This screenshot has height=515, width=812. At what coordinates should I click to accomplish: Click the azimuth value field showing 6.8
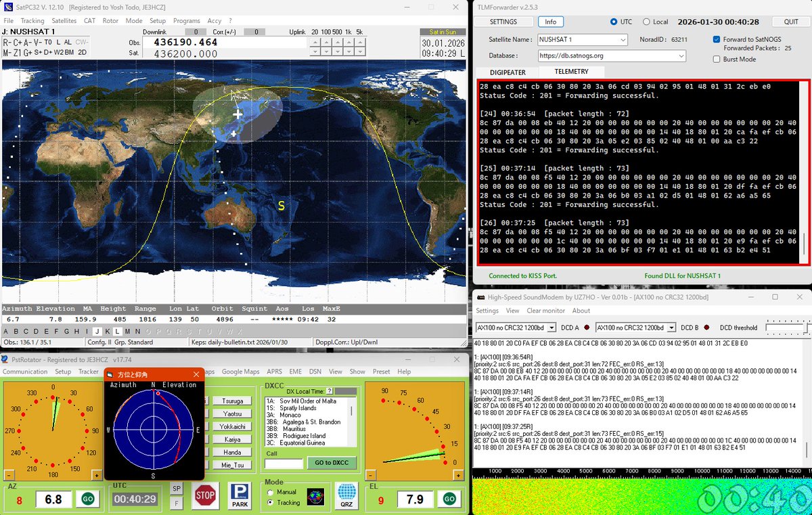(53, 499)
